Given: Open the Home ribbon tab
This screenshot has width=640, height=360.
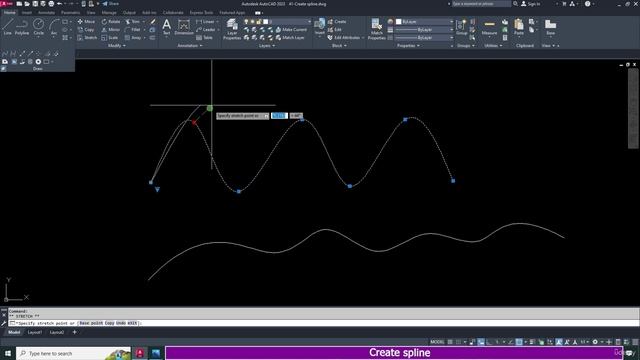Looking at the screenshot, I should pos(9,13).
